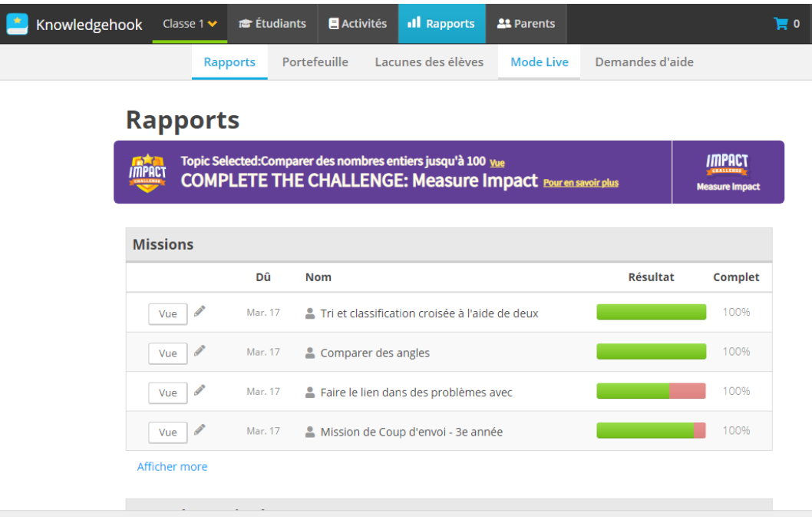Click result bar for Mission de Coup d'envoi
The width and height of the screenshot is (812, 517).
coord(651,430)
